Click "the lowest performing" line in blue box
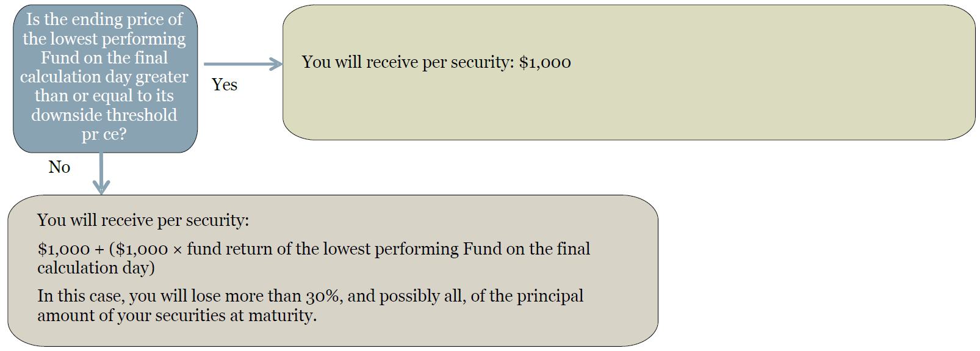 [x=104, y=39]
